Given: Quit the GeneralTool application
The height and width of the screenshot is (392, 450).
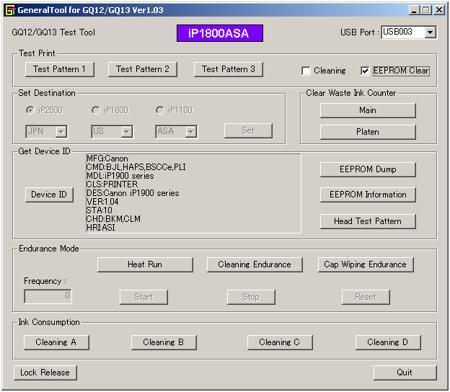Looking at the screenshot, I should 405,373.
